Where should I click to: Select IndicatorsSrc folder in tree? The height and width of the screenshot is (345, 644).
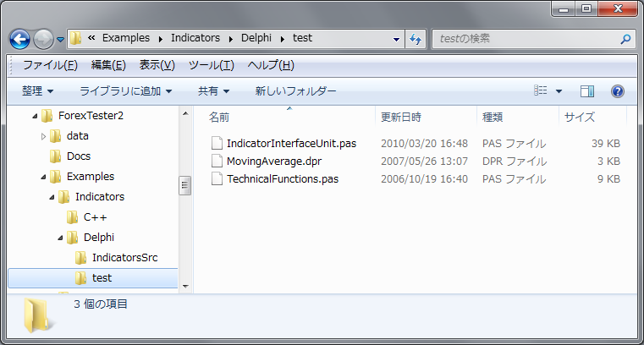[x=125, y=258]
